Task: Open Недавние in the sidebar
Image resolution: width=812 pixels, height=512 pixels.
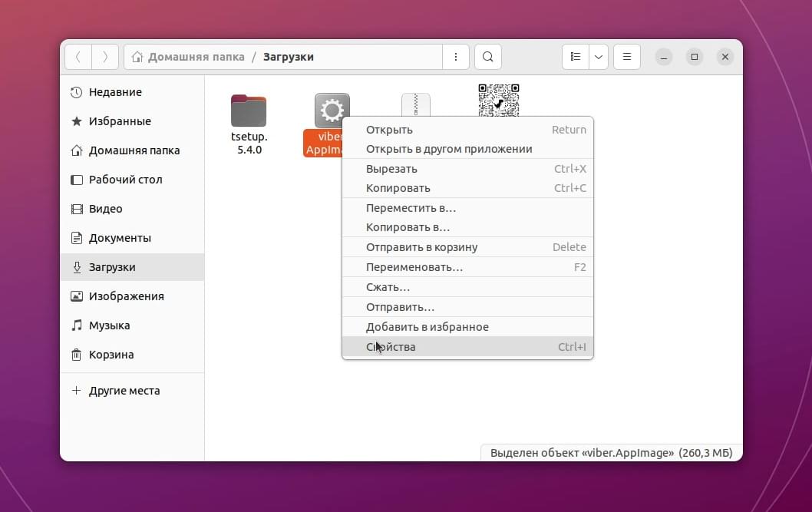Action: pos(132,92)
